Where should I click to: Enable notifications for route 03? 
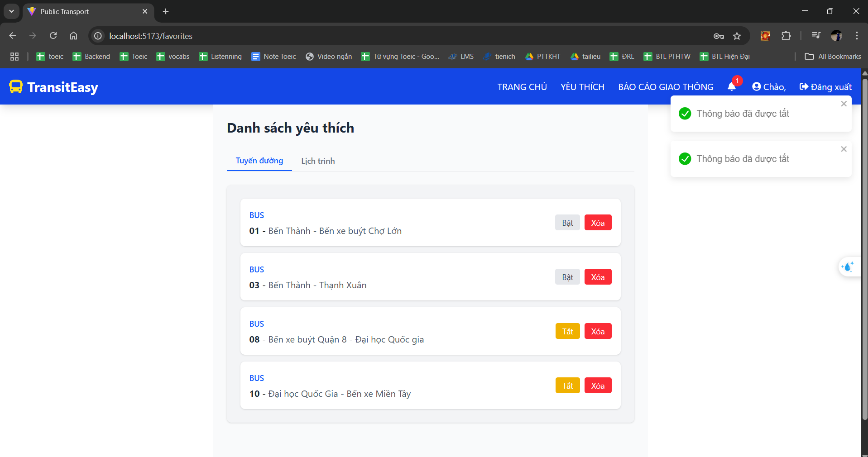coord(567,277)
